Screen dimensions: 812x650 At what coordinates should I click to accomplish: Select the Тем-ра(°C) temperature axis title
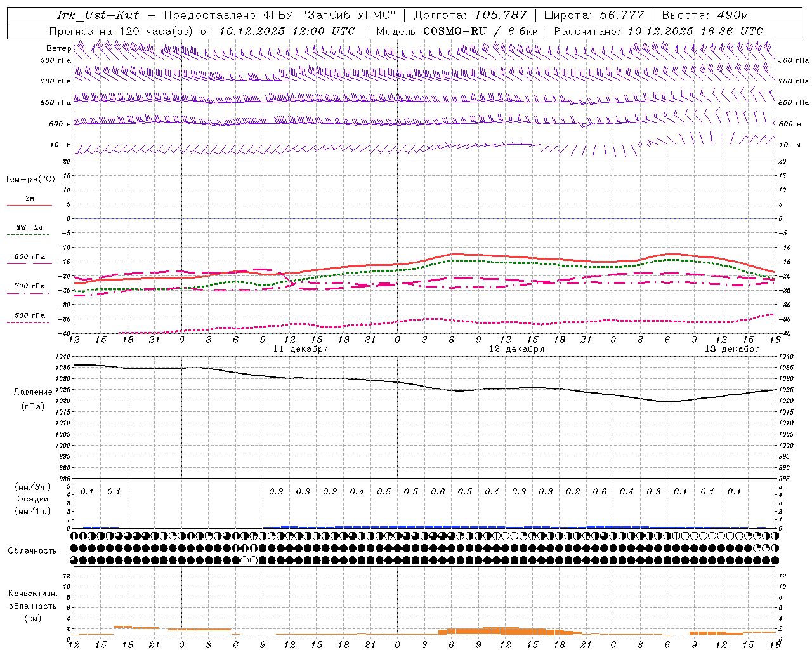click(x=30, y=179)
